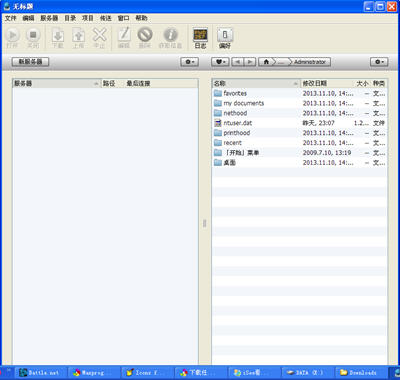Switch to the Downloads taskbar window

click(x=361, y=373)
